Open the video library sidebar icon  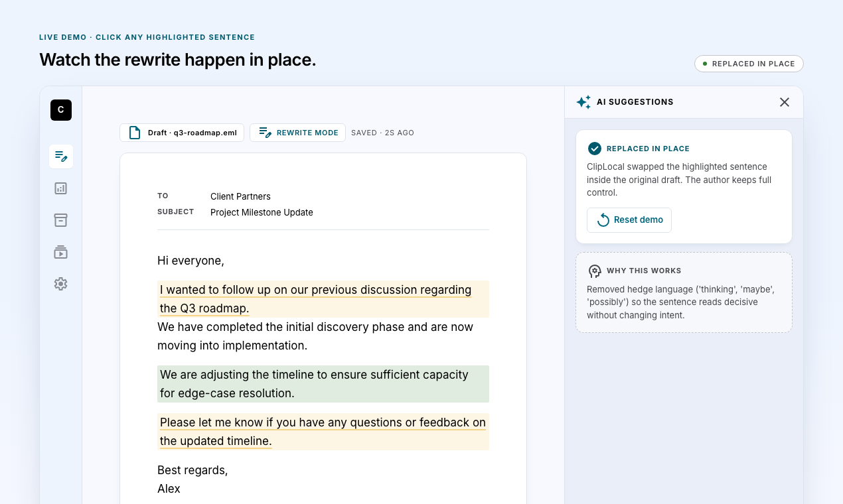coord(61,252)
